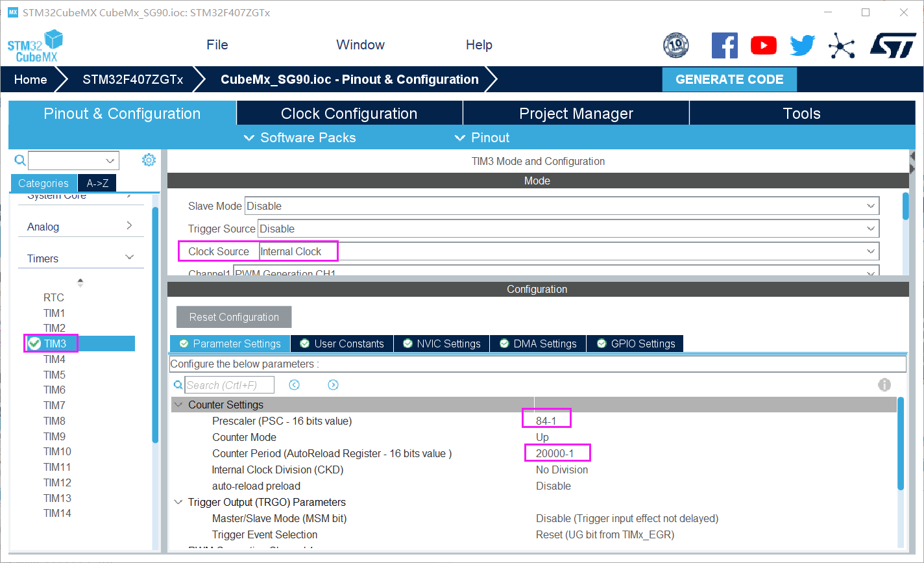Click the GENERATE CODE button
This screenshot has width=924, height=563.
coord(729,79)
